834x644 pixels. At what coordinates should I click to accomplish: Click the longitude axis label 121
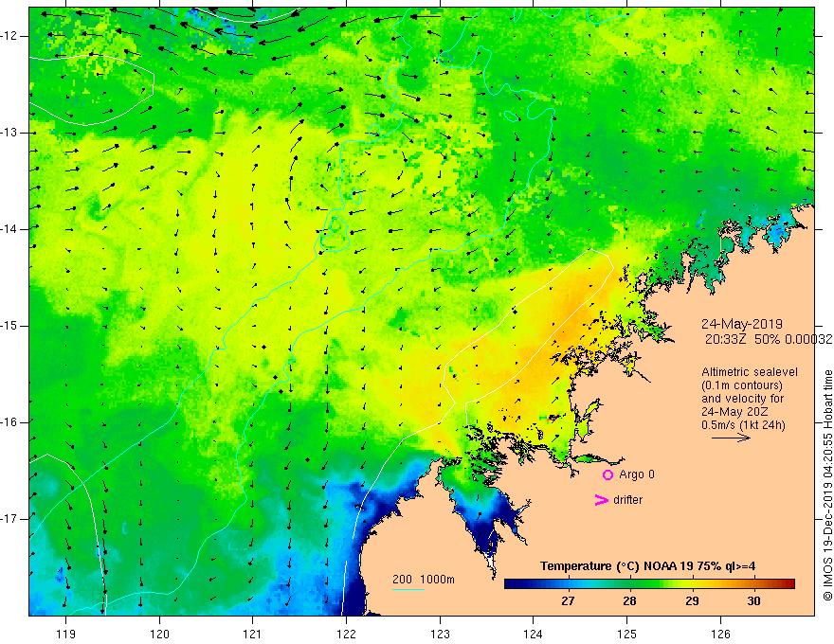click(x=253, y=634)
